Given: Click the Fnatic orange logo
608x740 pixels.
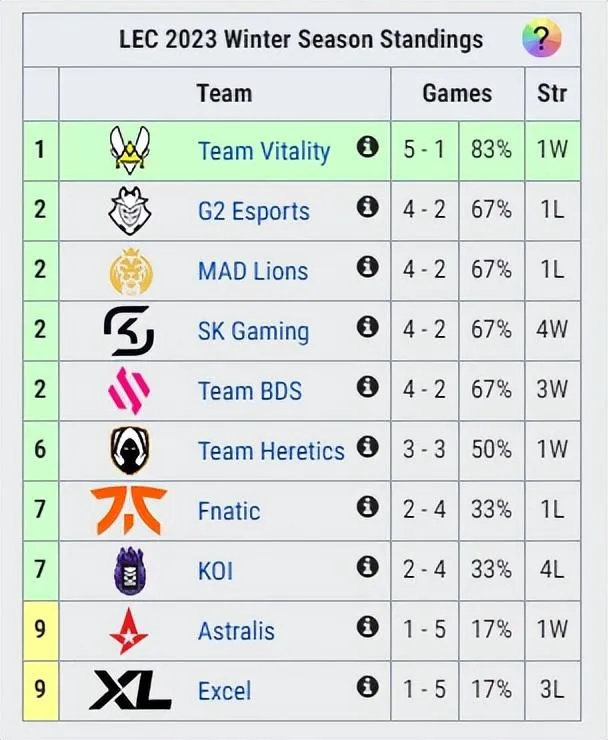Looking at the screenshot, I should pos(129,510).
